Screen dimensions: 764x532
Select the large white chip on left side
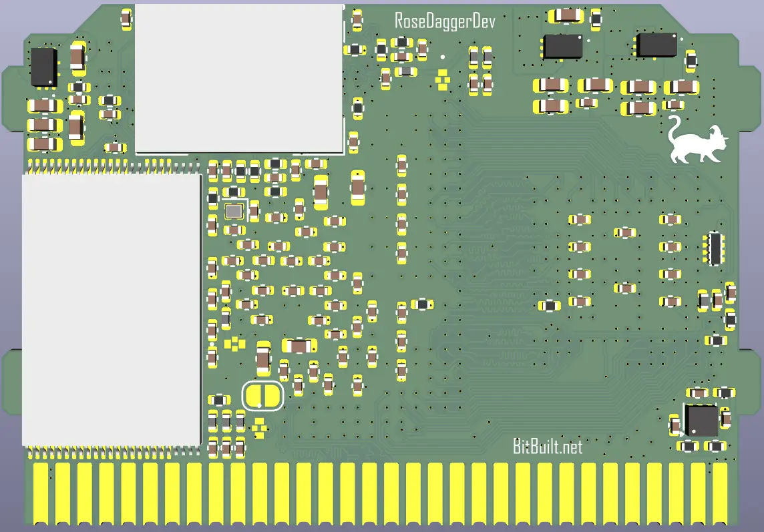pos(112,310)
